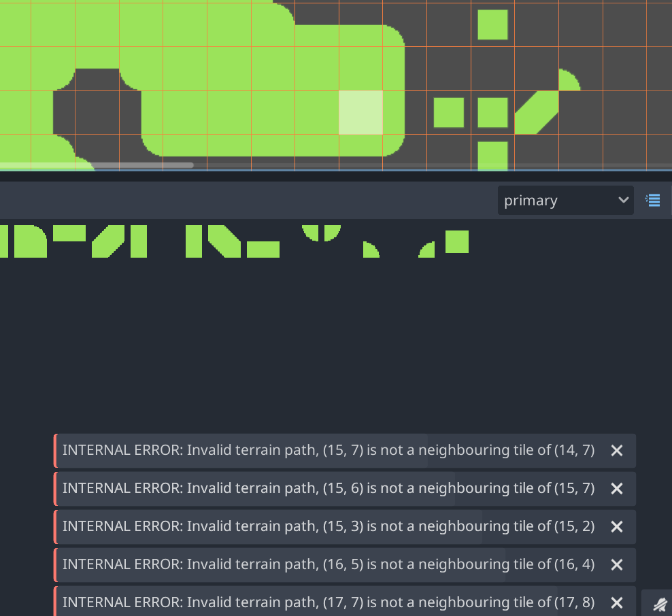The width and height of the screenshot is (672, 616).
Task: Click the muted notifications bell icon
Action: pos(660,604)
